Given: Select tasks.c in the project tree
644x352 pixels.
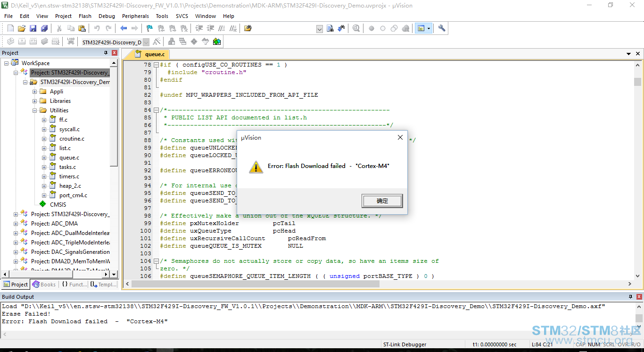Looking at the screenshot, I should click(x=67, y=167).
